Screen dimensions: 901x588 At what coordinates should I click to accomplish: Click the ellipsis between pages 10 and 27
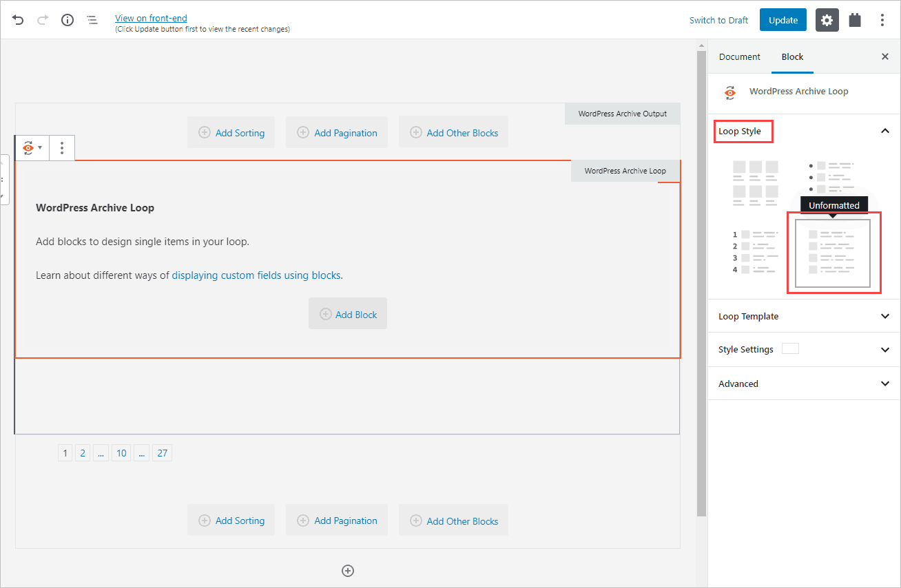click(x=142, y=453)
